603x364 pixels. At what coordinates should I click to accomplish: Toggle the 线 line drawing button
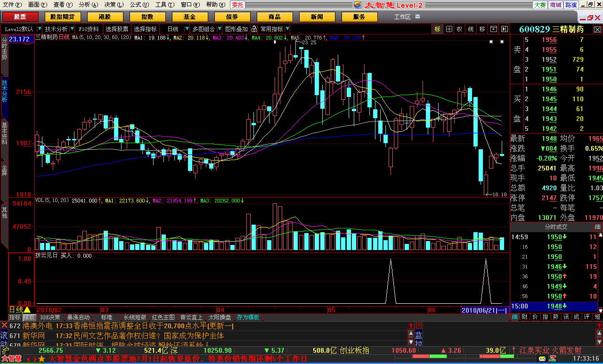pos(471,29)
